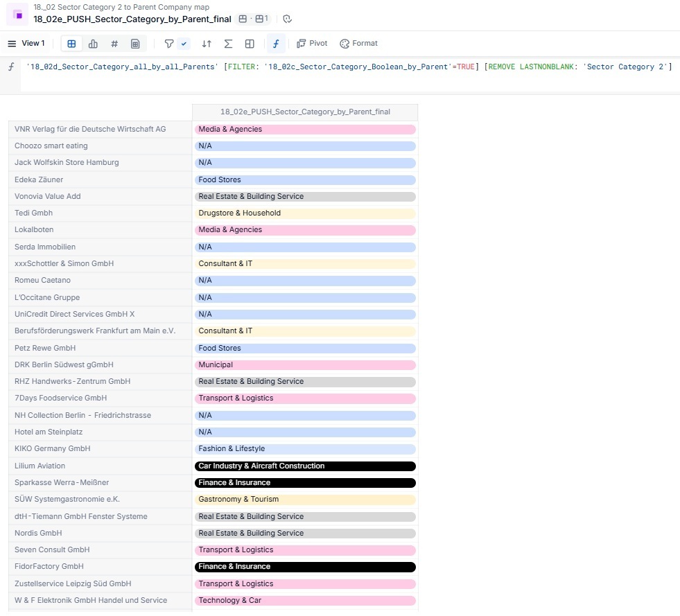Open the shield-check history icon
The height and width of the screenshot is (616, 680).
click(x=287, y=19)
